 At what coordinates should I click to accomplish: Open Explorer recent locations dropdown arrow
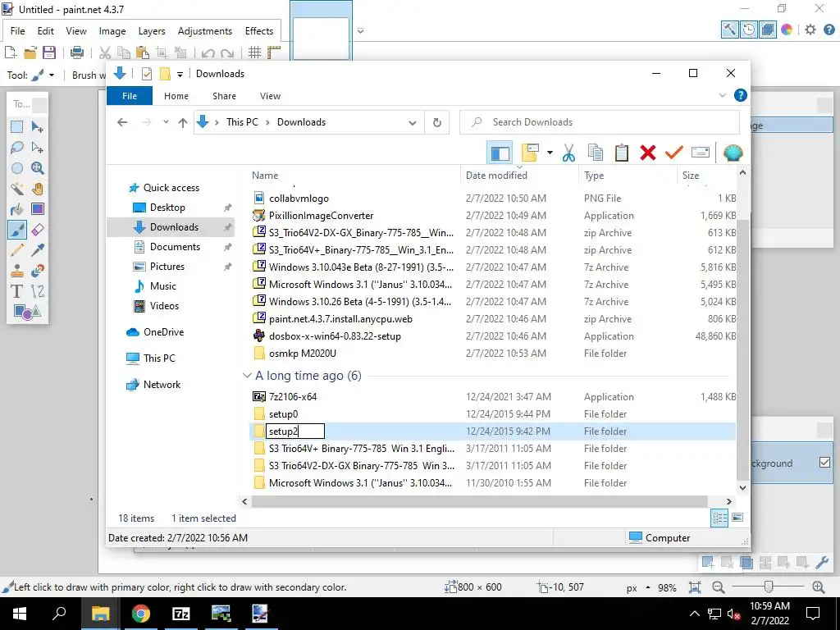click(x=166, y=122)
